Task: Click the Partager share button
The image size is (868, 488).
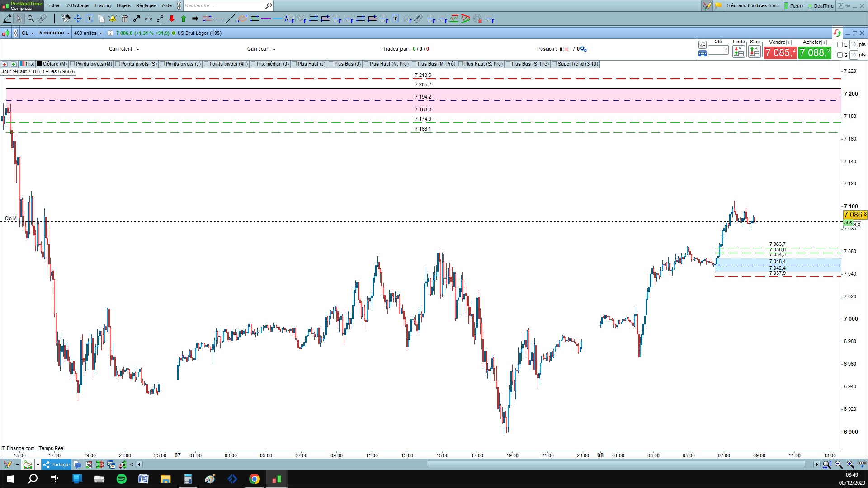Action: [x=57, y=465]
